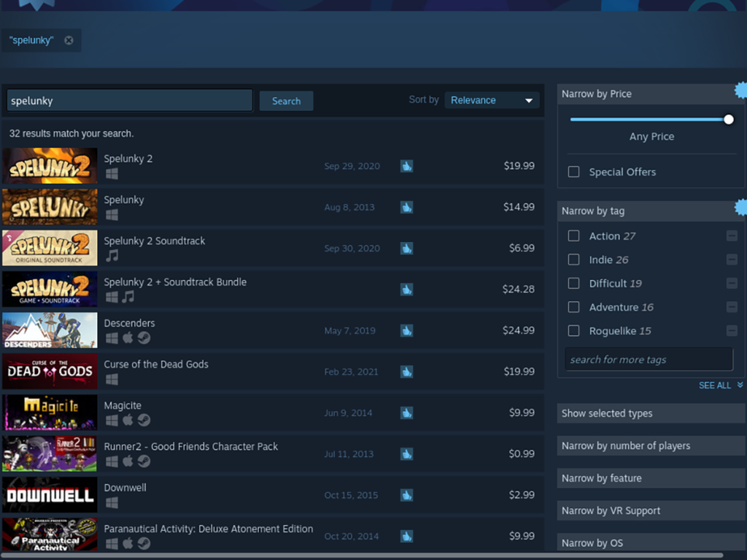Click the thumbs-up review icon for Spelunky

pyautogui.click(x=406, y=207)
